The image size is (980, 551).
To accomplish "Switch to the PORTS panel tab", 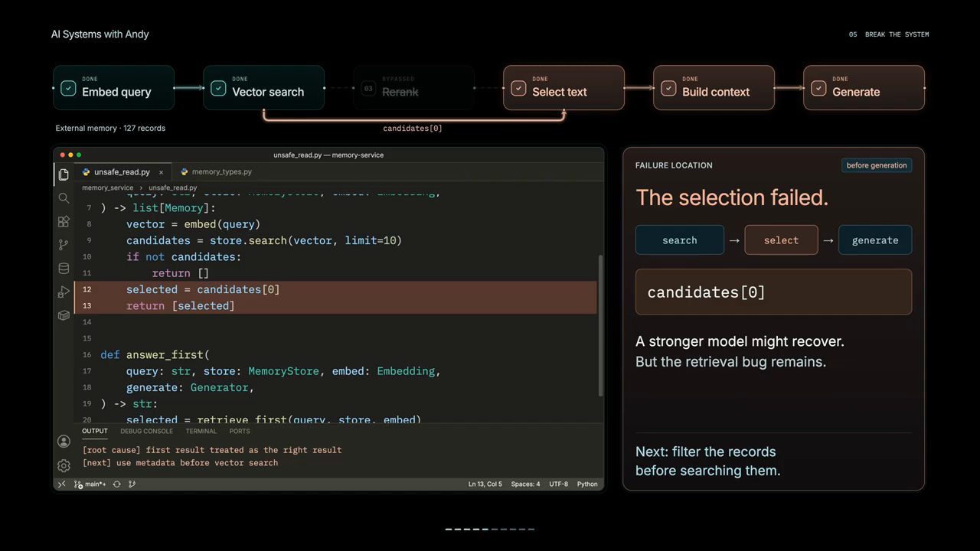I will tap(240, 431).
